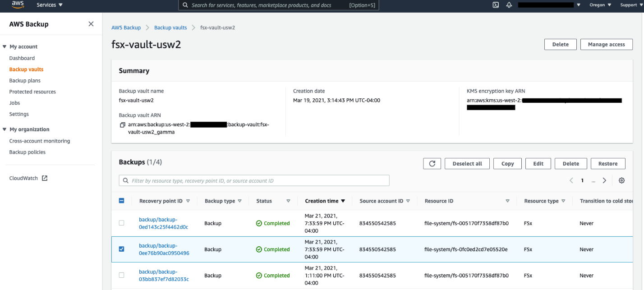Open the Oregon region selector

click(x=599, y=5)
